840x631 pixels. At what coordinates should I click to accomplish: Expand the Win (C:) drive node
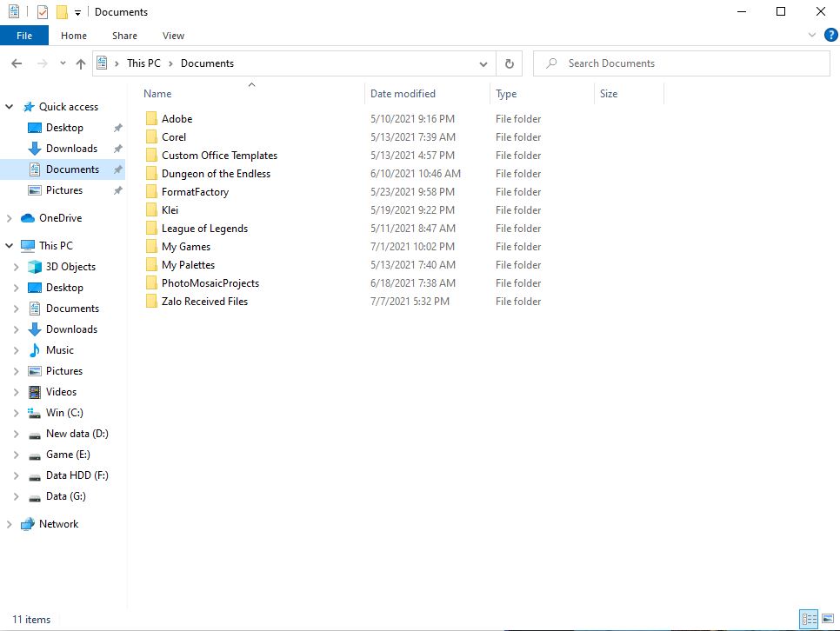[17, 413]
